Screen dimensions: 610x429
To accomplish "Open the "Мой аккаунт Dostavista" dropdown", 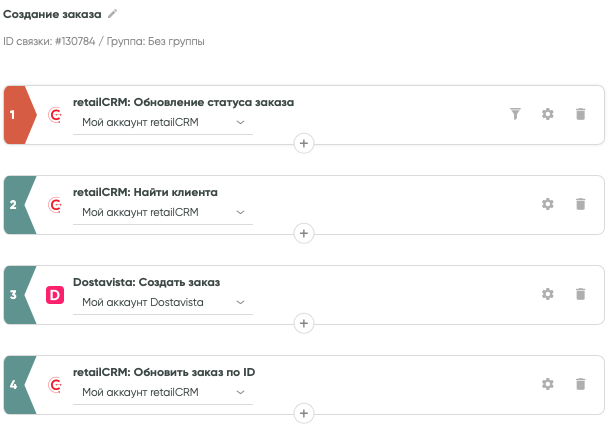I will pos(163,302).
